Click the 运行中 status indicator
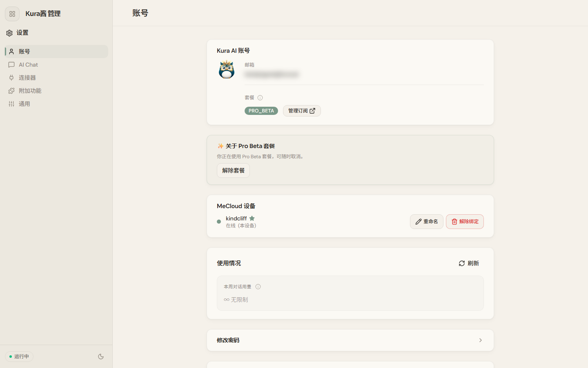 [x=19, y=357]
